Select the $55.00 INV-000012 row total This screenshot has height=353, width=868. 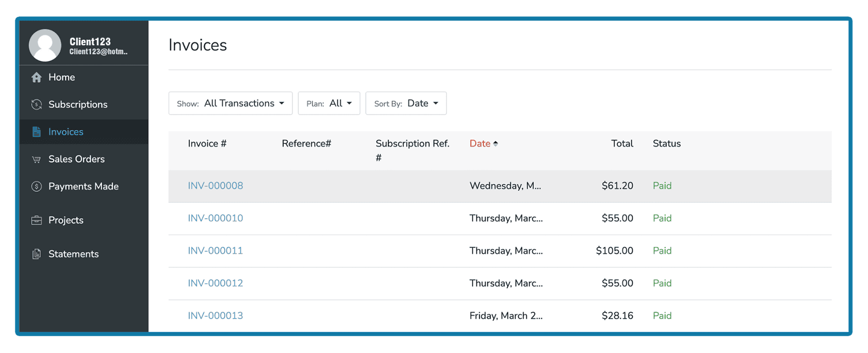[617, 283]
